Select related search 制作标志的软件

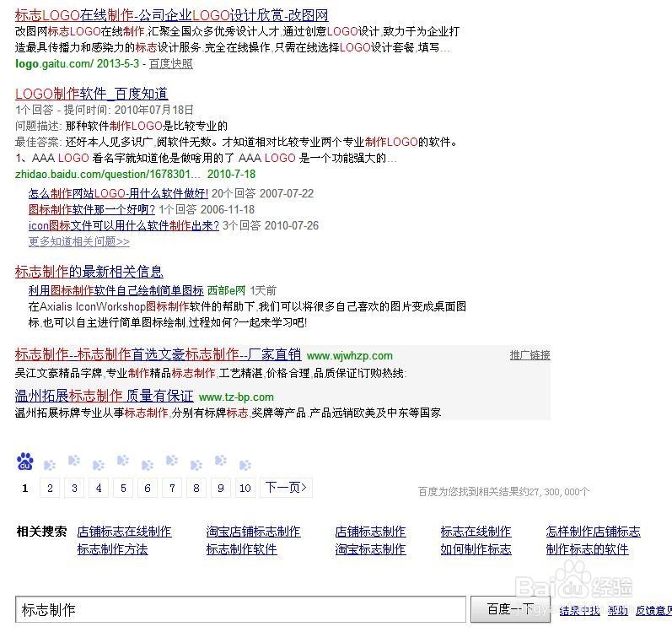(x=587, y=549)
